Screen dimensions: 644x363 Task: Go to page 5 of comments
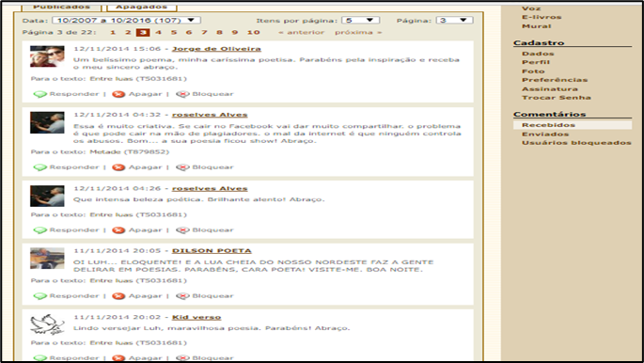pos(174,32)
